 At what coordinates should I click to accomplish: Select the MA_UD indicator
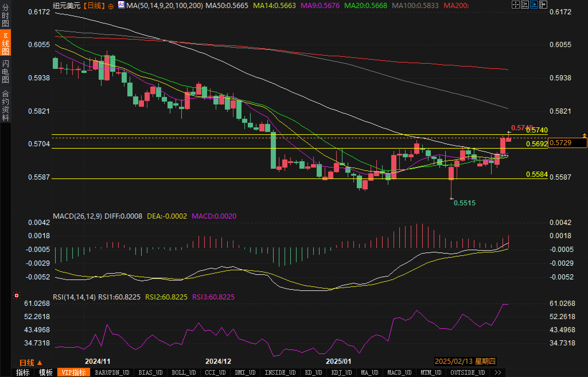[x=370, y=372]
